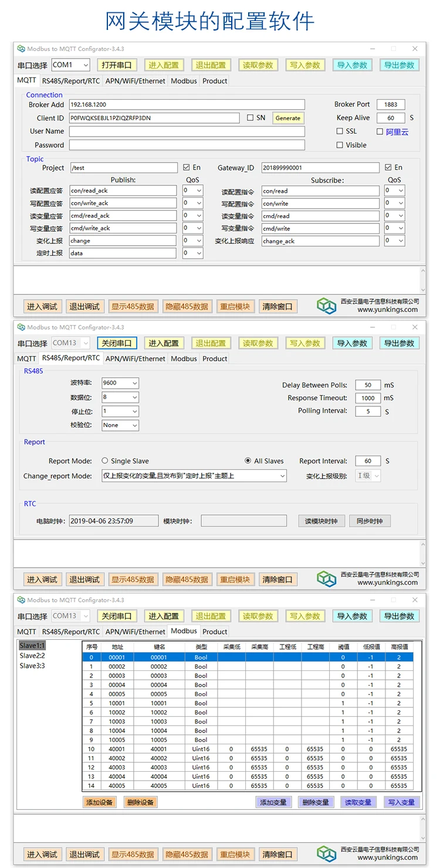Click 导入参数 in the COM1 window
The width and height of the screenshot is (440, 868).
click(x=352, y=65)
